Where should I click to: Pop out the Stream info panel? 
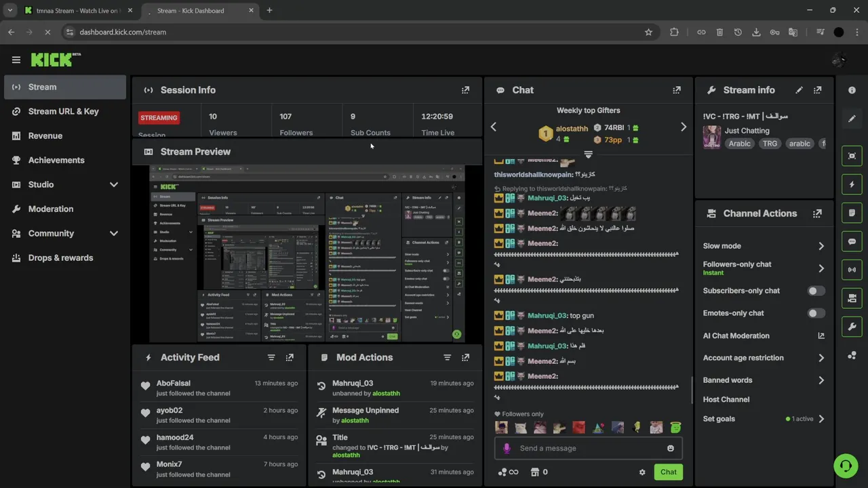(817, 90)
